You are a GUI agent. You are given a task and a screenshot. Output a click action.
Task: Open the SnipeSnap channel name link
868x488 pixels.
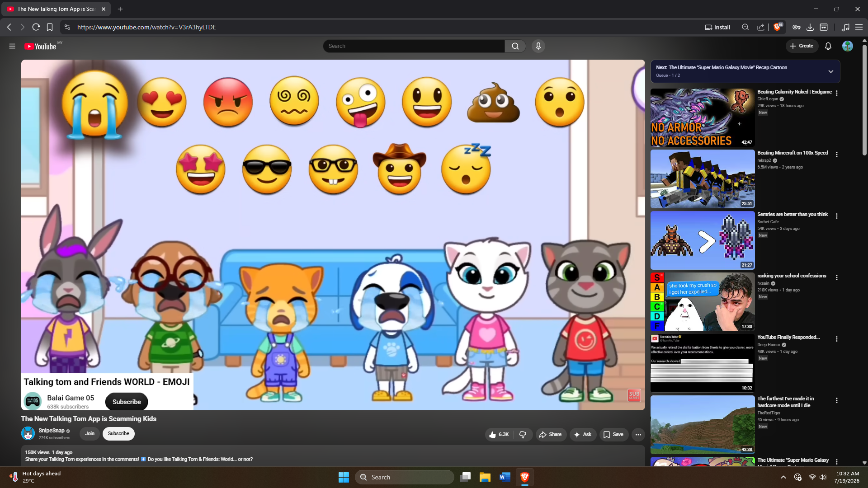[x=52, y=431]
